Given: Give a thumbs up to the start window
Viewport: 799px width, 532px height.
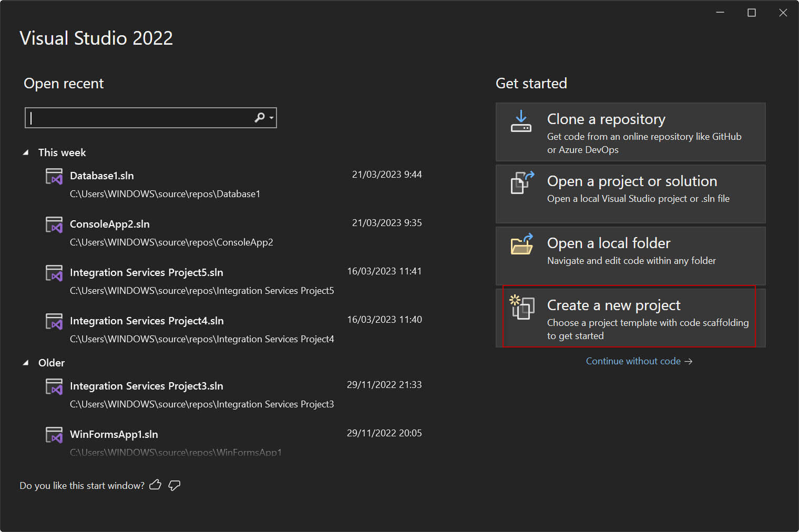Looking at the screenshot, I should pos(155,485).
